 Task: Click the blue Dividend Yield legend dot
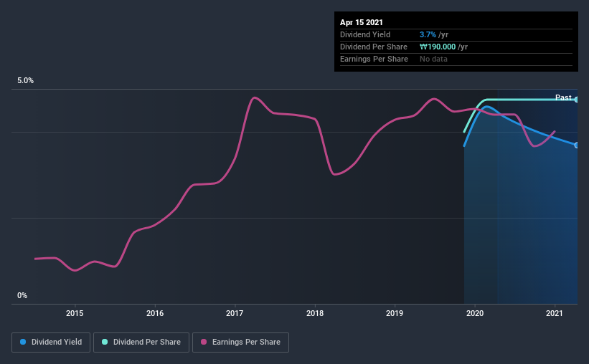[23, 342]
